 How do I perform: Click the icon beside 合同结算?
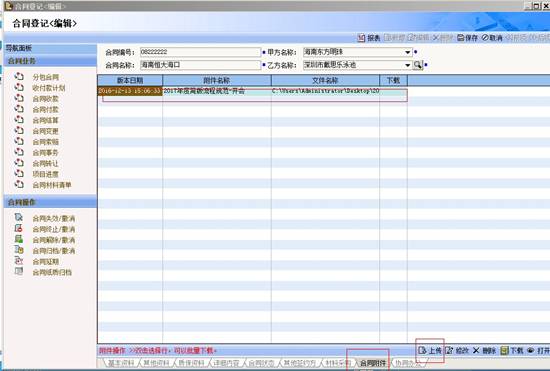pyautogui.click(x=19, y=120)
